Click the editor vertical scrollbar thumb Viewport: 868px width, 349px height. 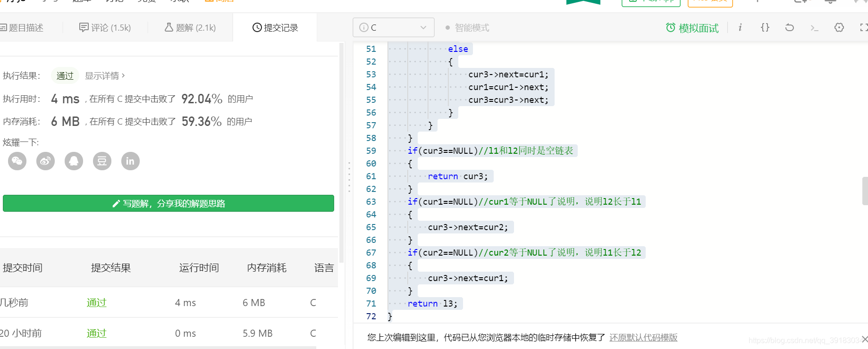point(865,191)
